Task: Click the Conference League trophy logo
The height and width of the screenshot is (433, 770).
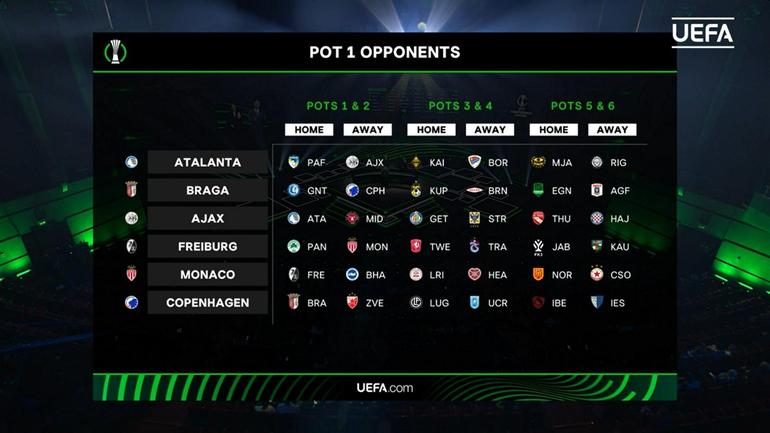Action: click(115, 52)
